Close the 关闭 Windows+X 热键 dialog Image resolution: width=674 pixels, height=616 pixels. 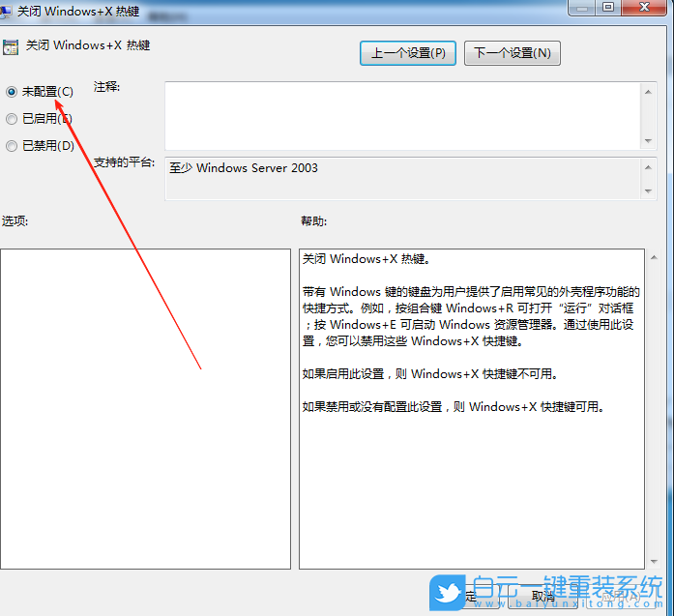(644, 8)
